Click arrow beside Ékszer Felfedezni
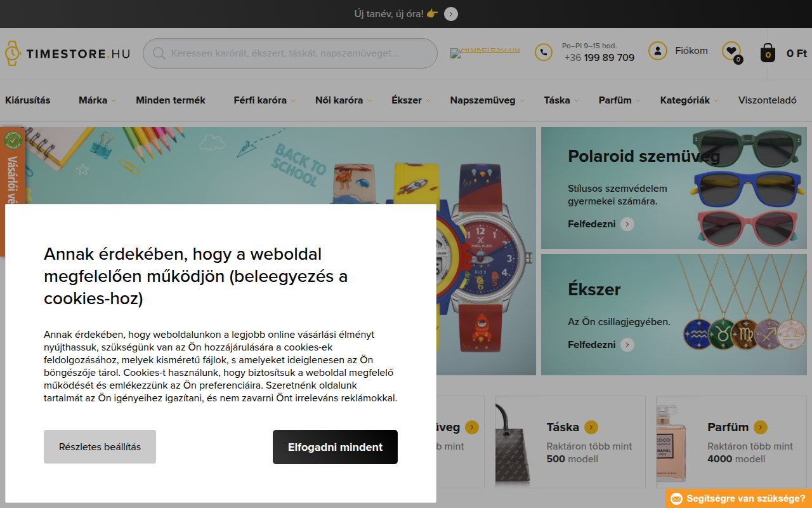Screen dimensions: 812x508 [x=627, y=345]
